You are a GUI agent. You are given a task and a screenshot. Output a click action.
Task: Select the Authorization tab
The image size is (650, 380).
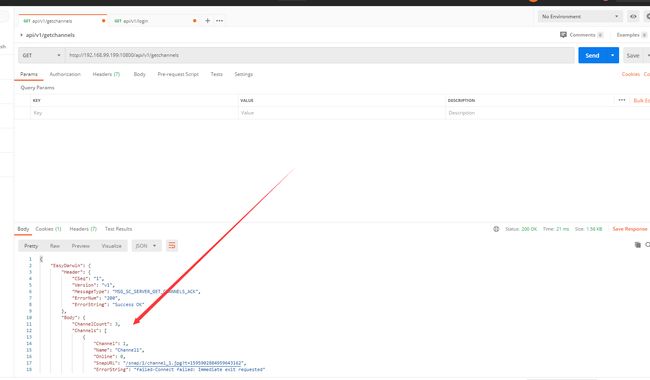(65, 74)
